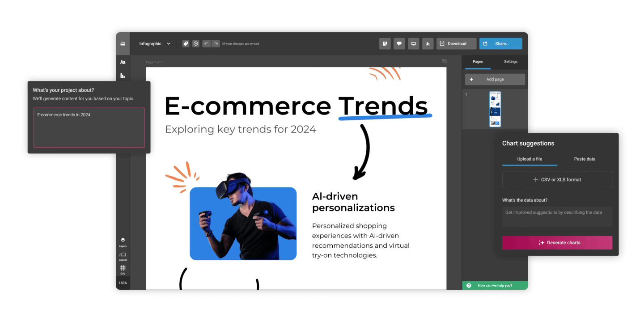Viewport: 644px width, 322px height.
Task: Open version history clock icon
Action: [x=196, y=44]
